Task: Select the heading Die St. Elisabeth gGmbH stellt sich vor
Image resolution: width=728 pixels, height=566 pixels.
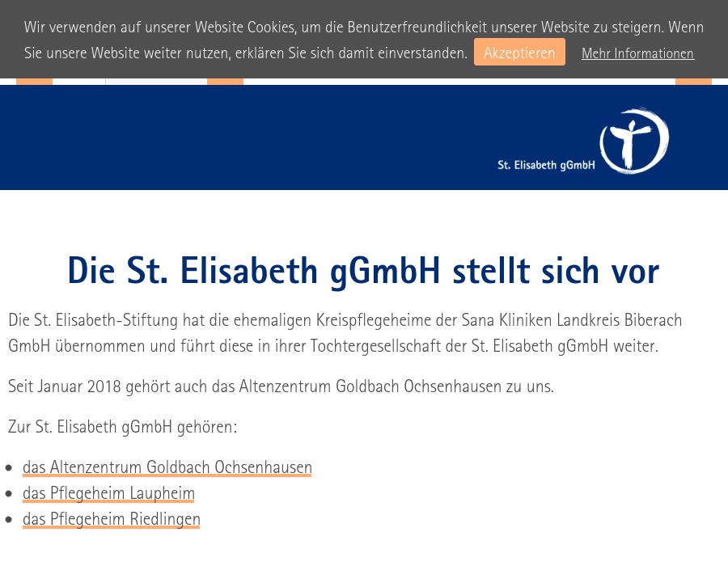Action: [x=363, y=270]
